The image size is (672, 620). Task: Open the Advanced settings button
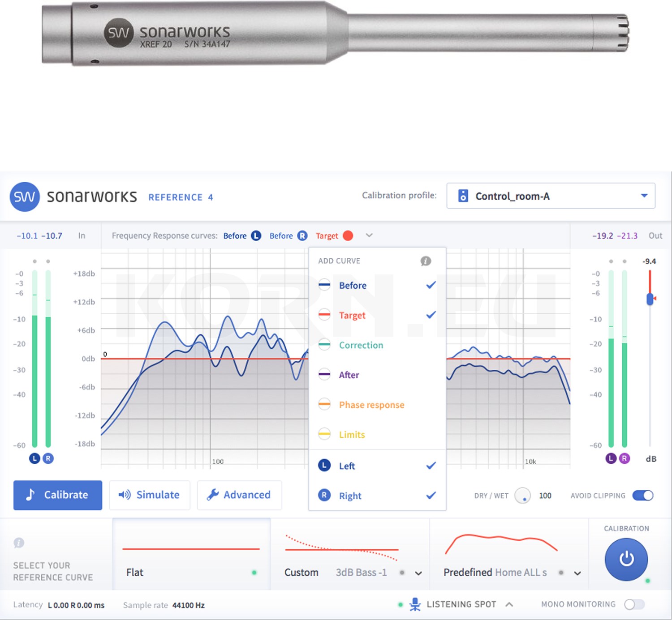point(240,495)
